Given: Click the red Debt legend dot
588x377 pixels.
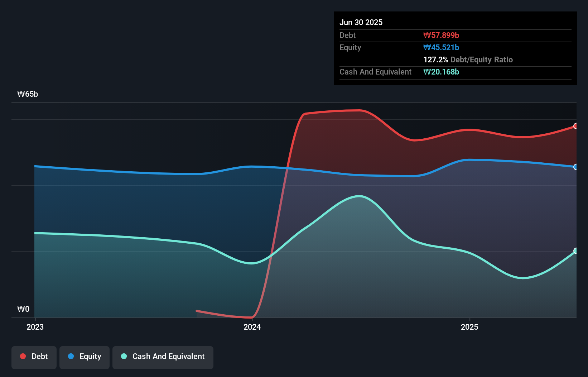Looking at the screenshot, I should [x=23, y=356].
